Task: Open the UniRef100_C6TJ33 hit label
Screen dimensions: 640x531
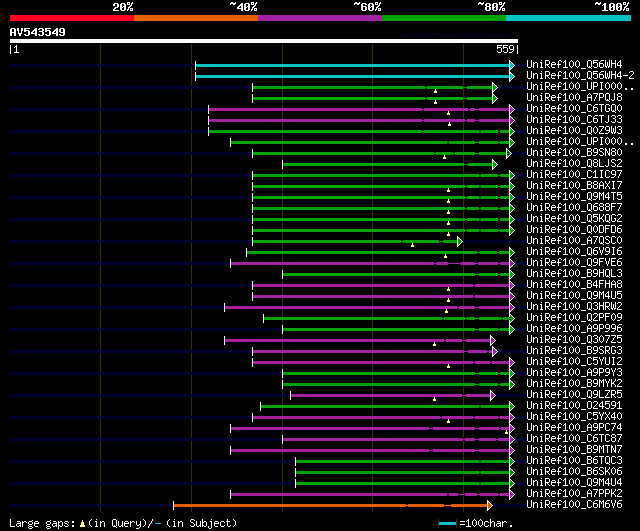Action: coord(574,120)
